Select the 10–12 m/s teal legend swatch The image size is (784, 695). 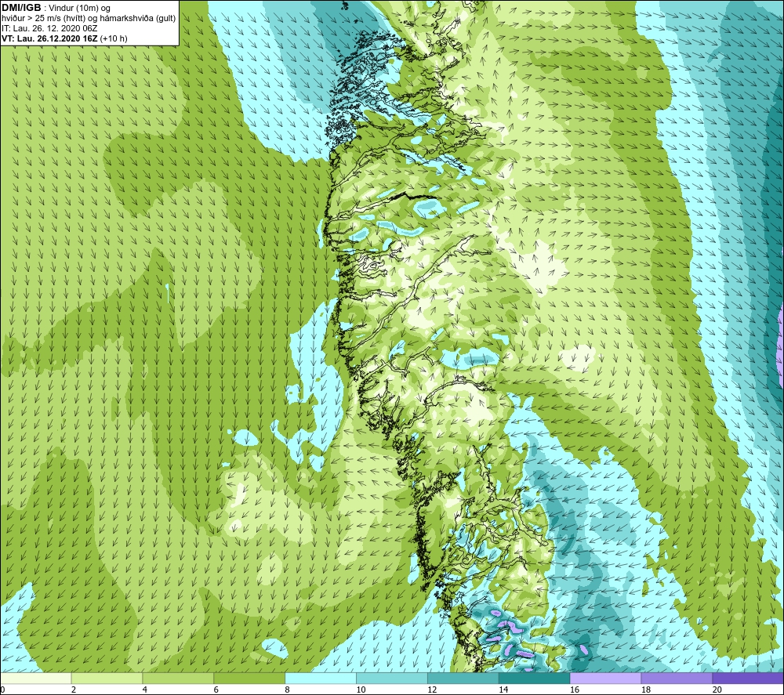[391, 678]
